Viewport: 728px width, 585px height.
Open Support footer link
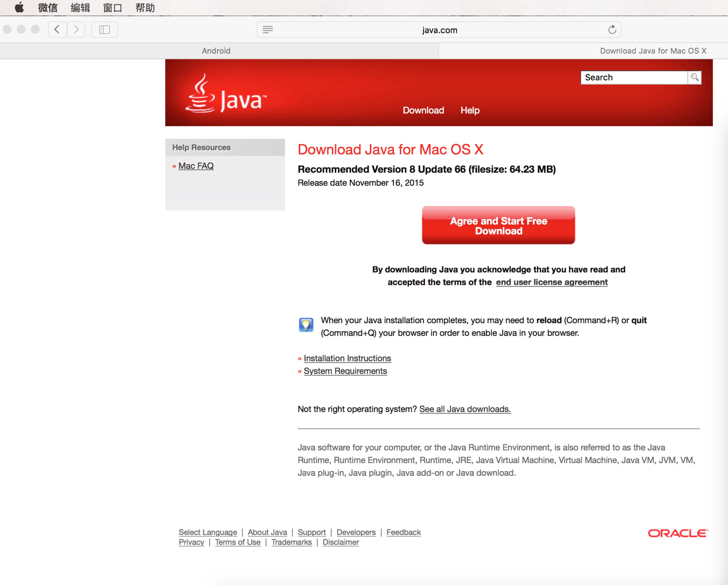pos(312,532)
